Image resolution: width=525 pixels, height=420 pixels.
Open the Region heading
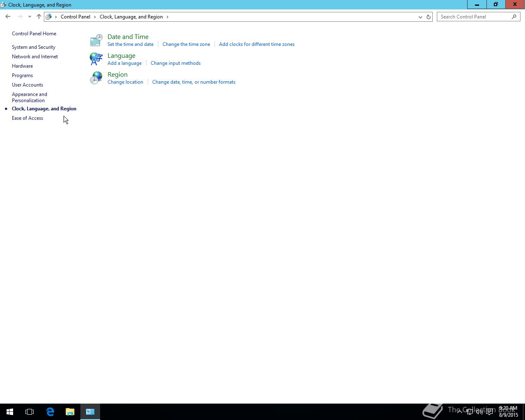coord(117,75)
